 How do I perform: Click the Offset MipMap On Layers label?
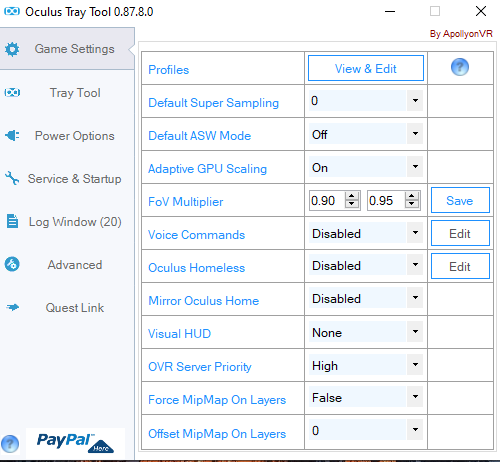217,434
